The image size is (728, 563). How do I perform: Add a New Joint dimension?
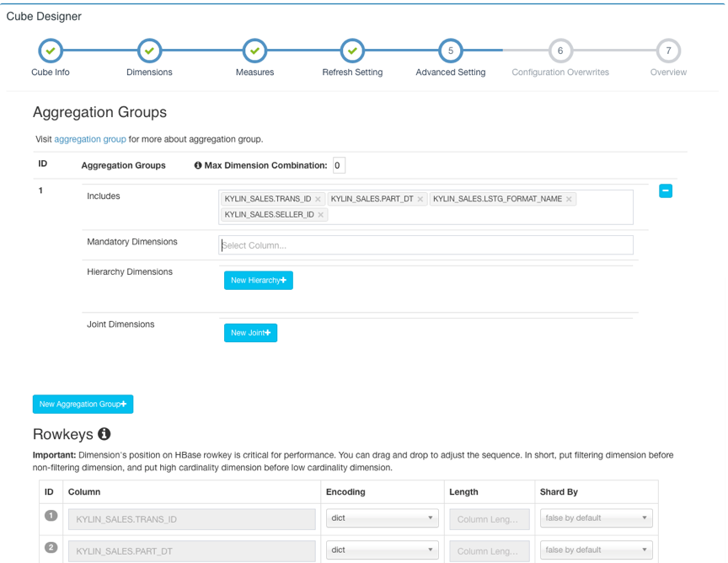coord(250,333)
